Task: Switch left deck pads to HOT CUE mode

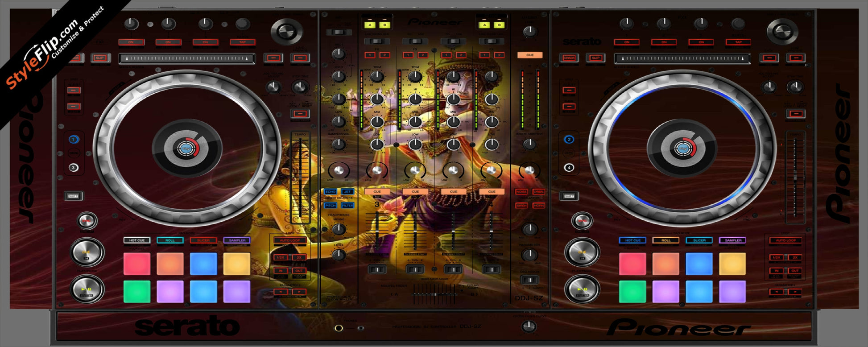Action: pyautogui.click(x=136, y=240)
